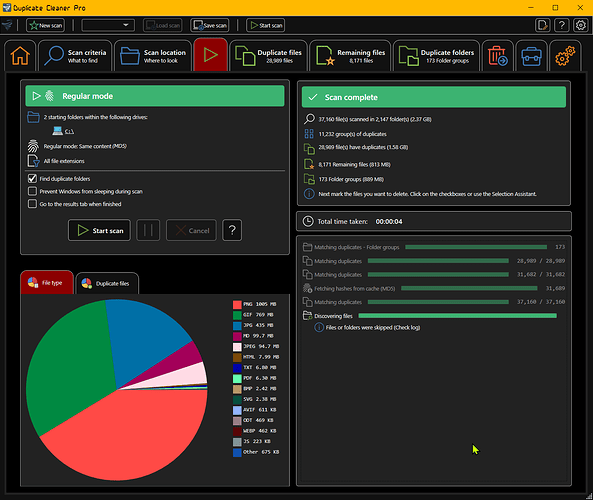Click Files or folders were skipped (Check log)
593x500 pixels.
pos(373,328)
